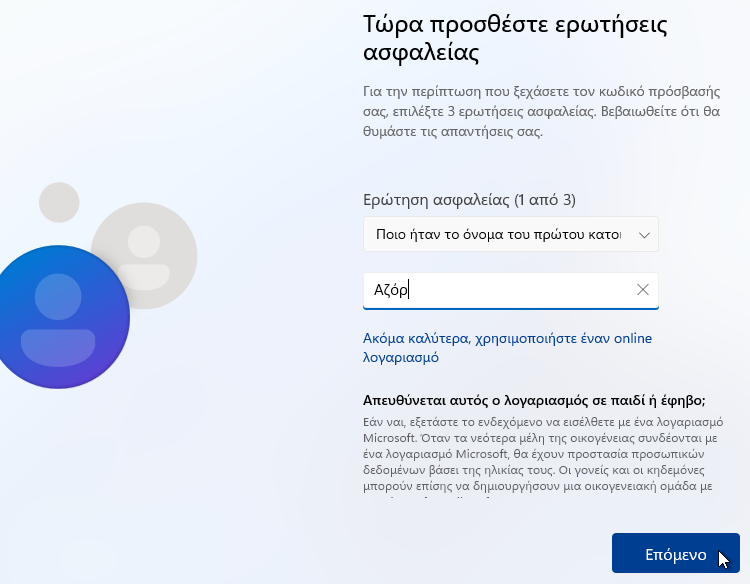
Task: Click the head shape inside the blue avatar
Action: (58, 297)
